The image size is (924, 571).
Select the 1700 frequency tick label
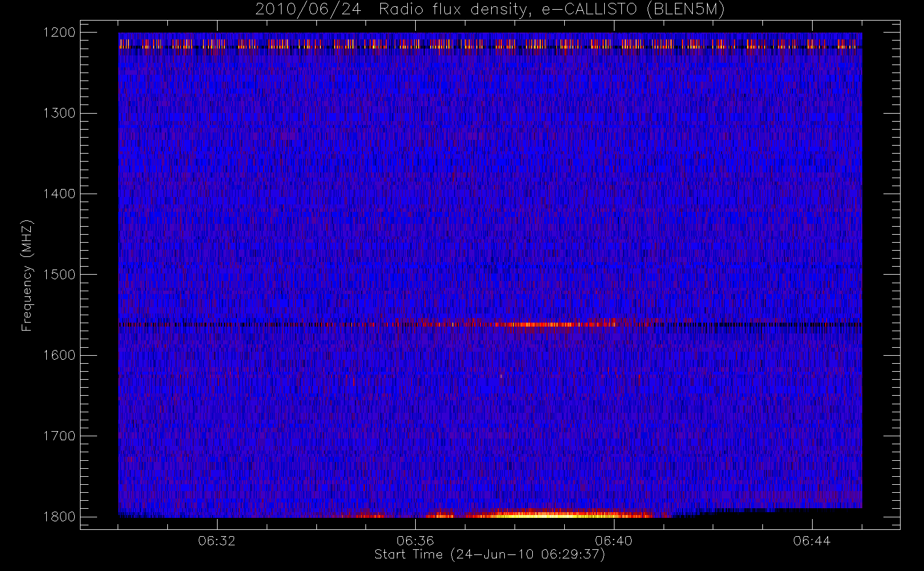(x=59, y=436)
